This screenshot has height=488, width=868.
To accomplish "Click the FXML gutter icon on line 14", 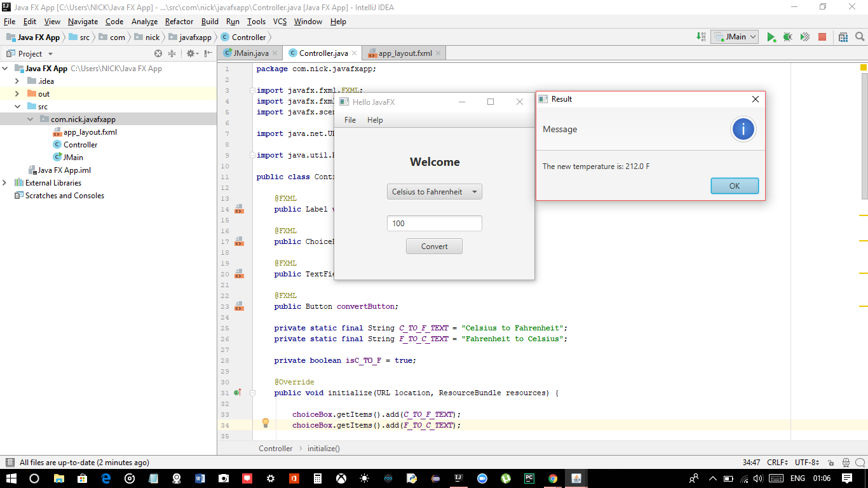I will pyautogui.click(x=239, y=209).
